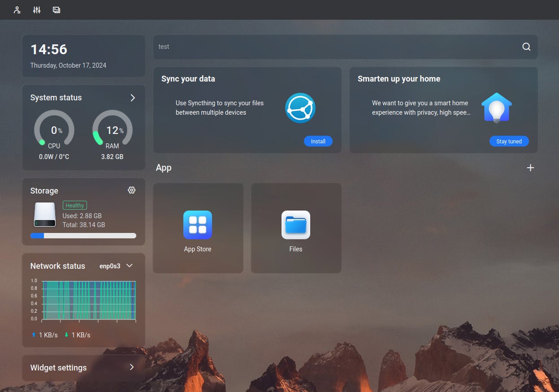
Task: Click the App Store label text
Action: [x=198, y=249]
